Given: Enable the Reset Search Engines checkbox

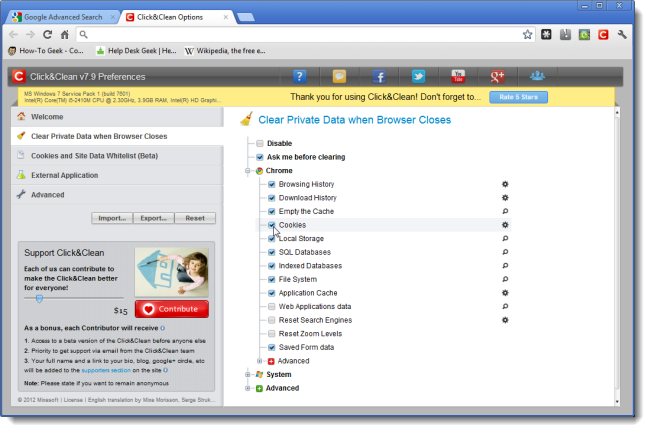Looking at the screenshot, I should pyautogui.click(x=272, y=320).
